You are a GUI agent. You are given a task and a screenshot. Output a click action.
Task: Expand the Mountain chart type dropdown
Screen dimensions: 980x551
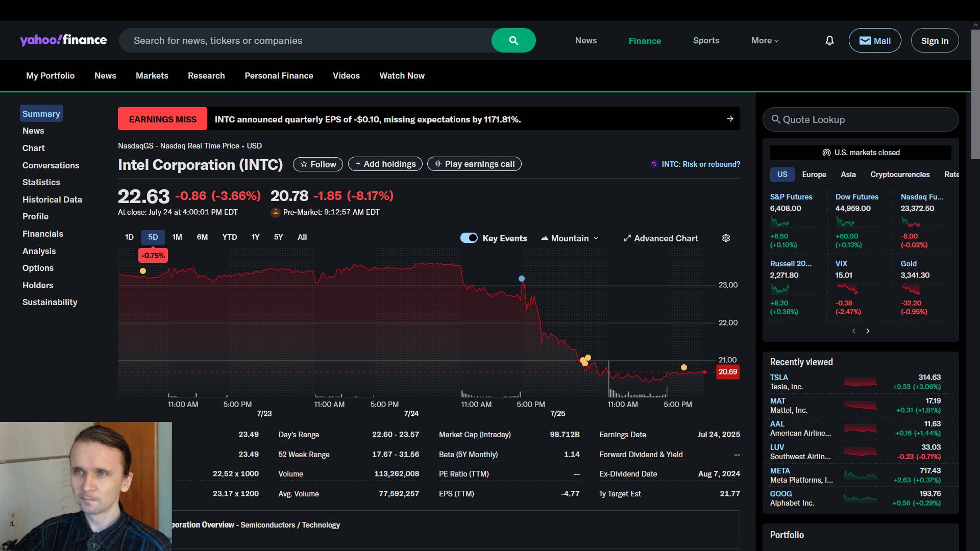pyautogui.click(x=570, y=238)
